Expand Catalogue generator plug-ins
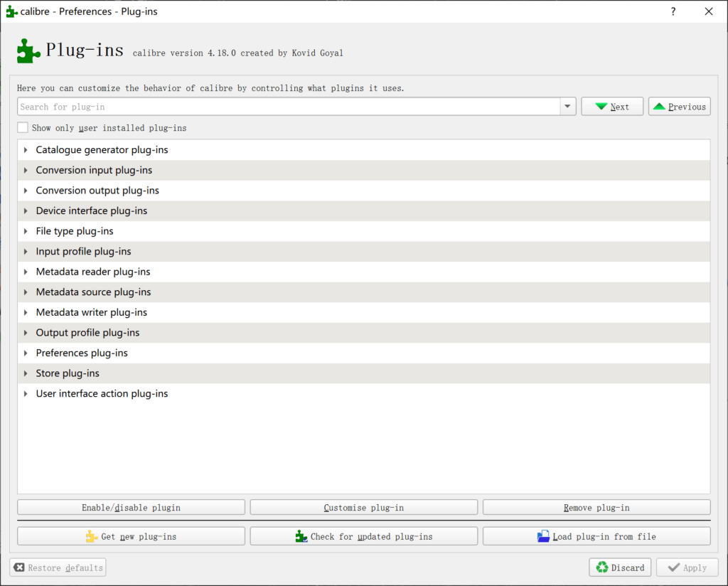 tap(26, 150)
